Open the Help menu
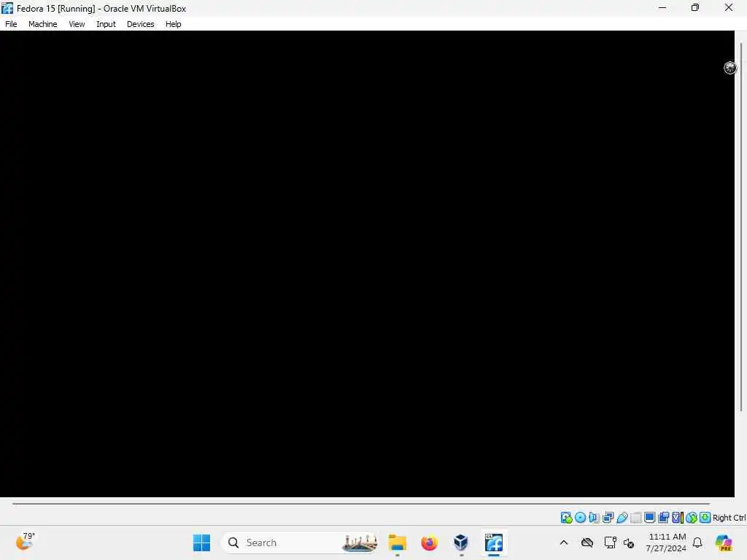 pos(173,24)
